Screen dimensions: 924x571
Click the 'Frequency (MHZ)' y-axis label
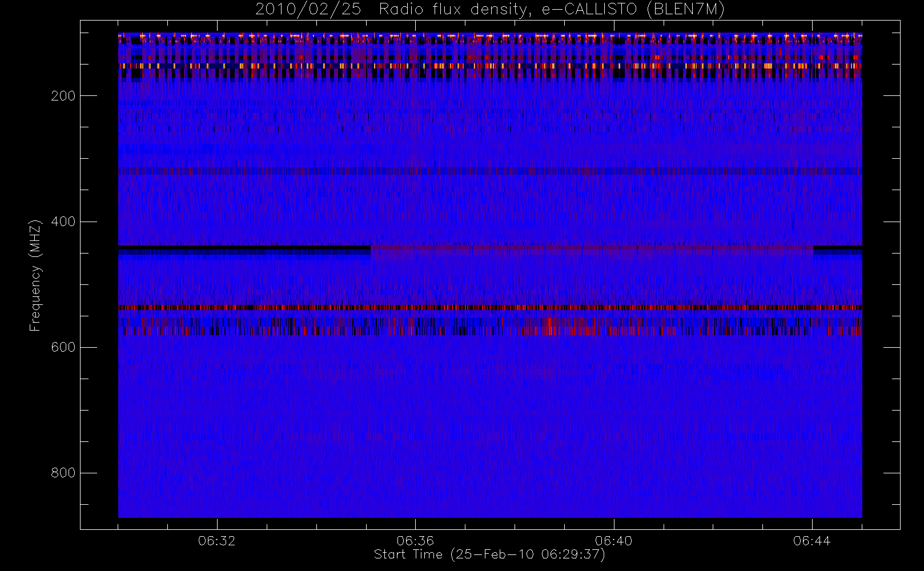click(x=35, y=275)
